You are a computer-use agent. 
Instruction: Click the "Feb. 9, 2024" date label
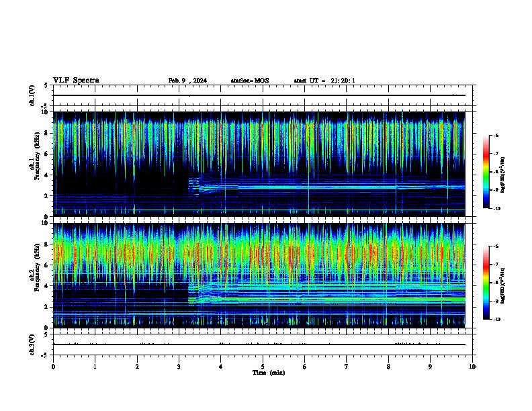point(187,81)
